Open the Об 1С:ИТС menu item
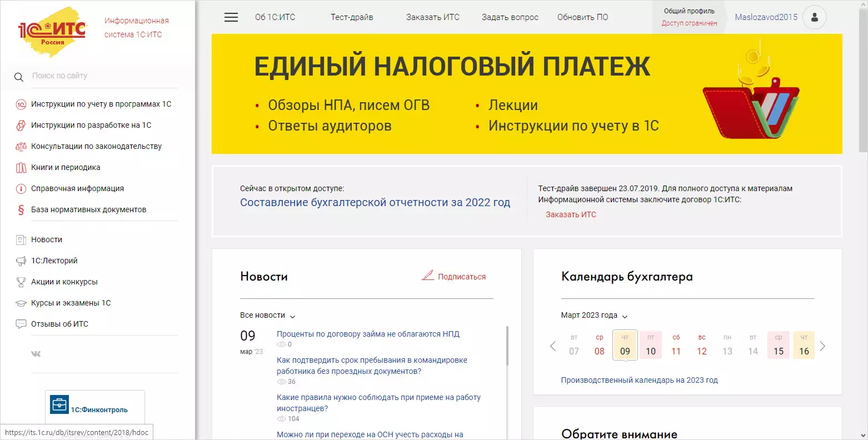Screen dimensions: 868x440 275,17
